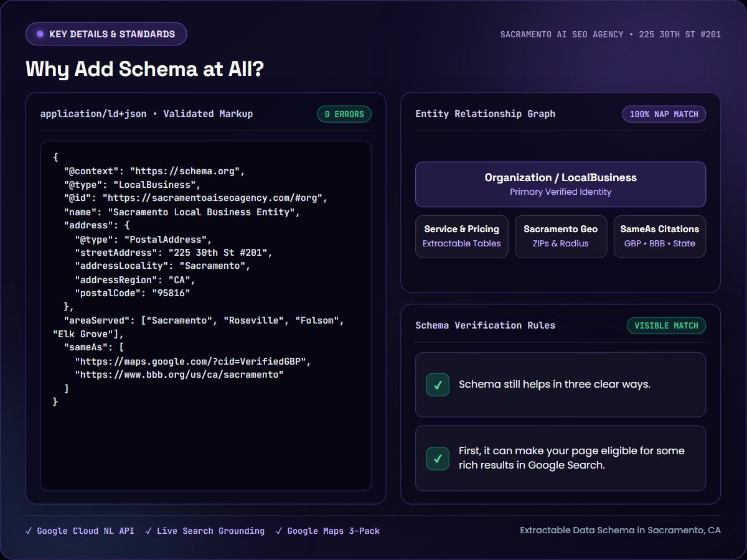Select the Organization / LocalBusiness node
The image size is (747, 560).
560,184
